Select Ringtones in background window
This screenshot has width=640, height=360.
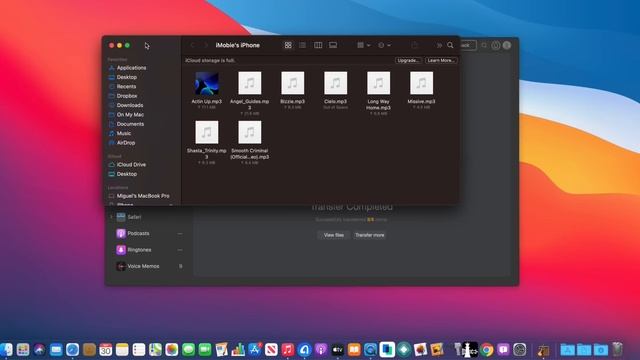pos(139,250)
